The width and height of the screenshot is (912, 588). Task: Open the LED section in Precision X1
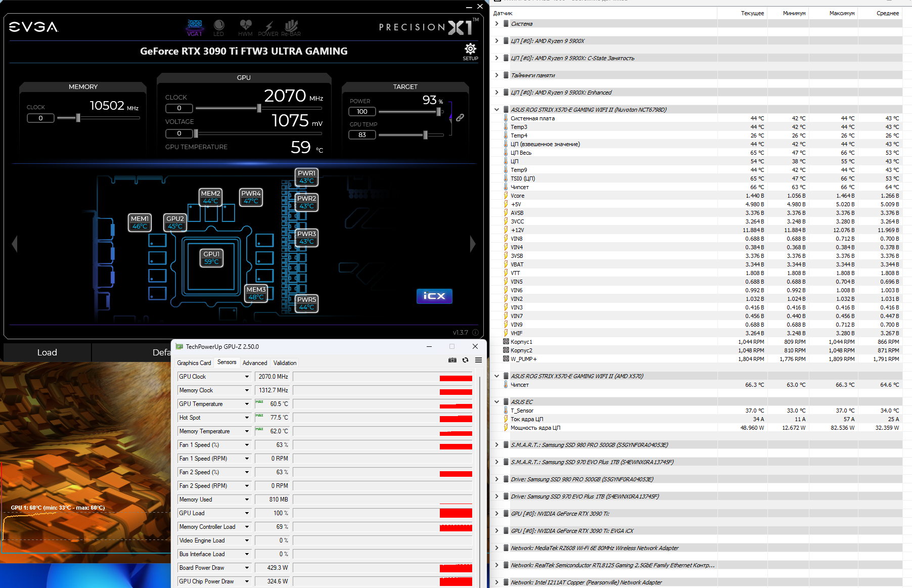(x=219, y=28)
